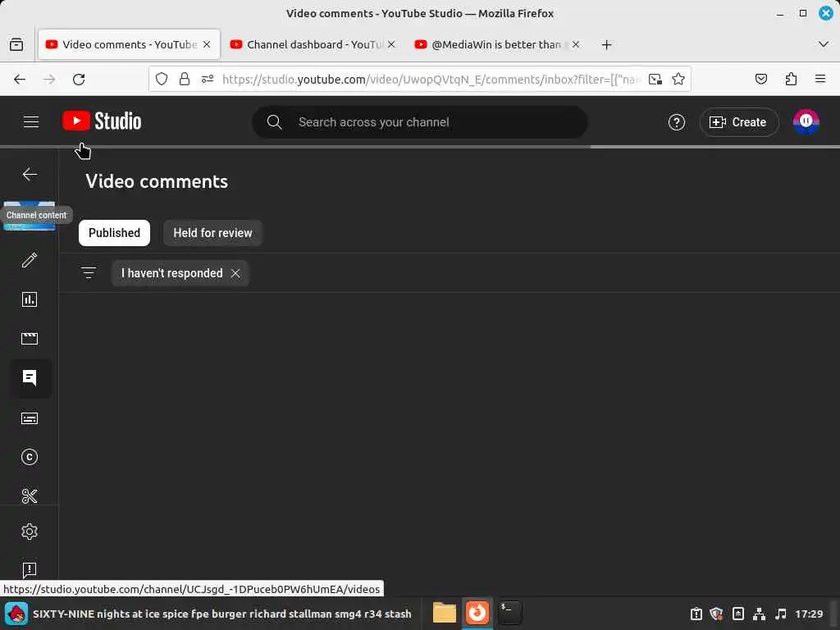
Task: Click the search magnifier icon
Action: tap(274, 122)
